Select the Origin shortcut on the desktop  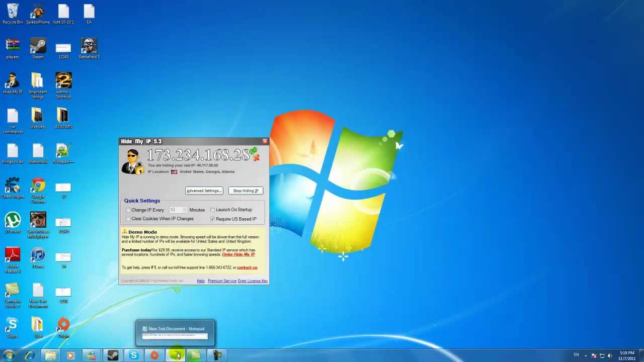coord(63,327)
